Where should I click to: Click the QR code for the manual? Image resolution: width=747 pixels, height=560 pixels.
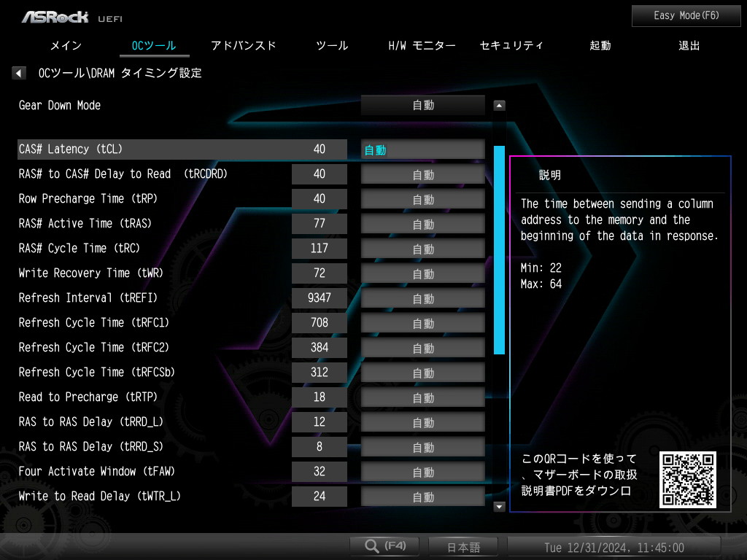point(687,480)
